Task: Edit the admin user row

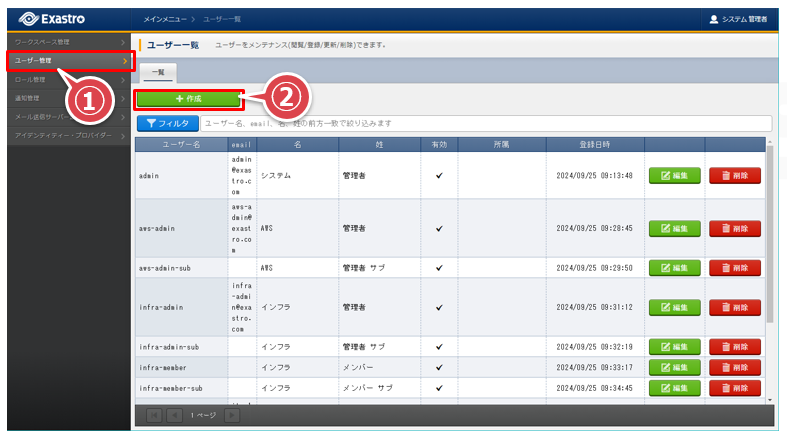Action: [x=674, y=175]
